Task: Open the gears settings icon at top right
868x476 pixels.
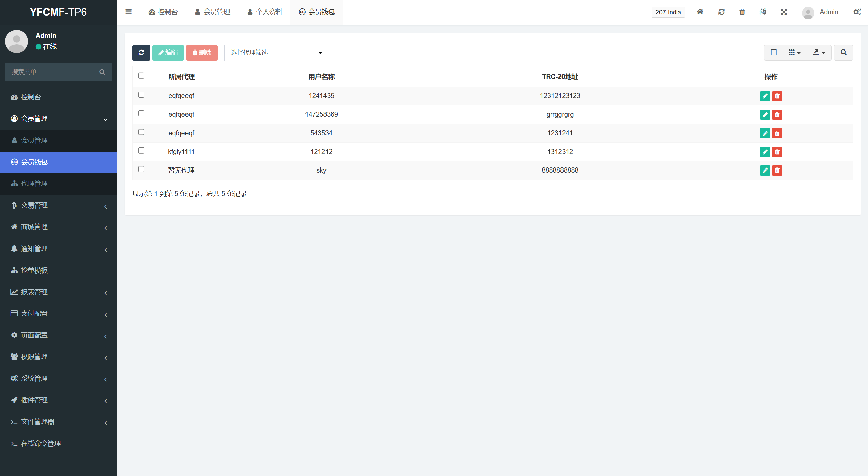Action: tap(857, 12)
